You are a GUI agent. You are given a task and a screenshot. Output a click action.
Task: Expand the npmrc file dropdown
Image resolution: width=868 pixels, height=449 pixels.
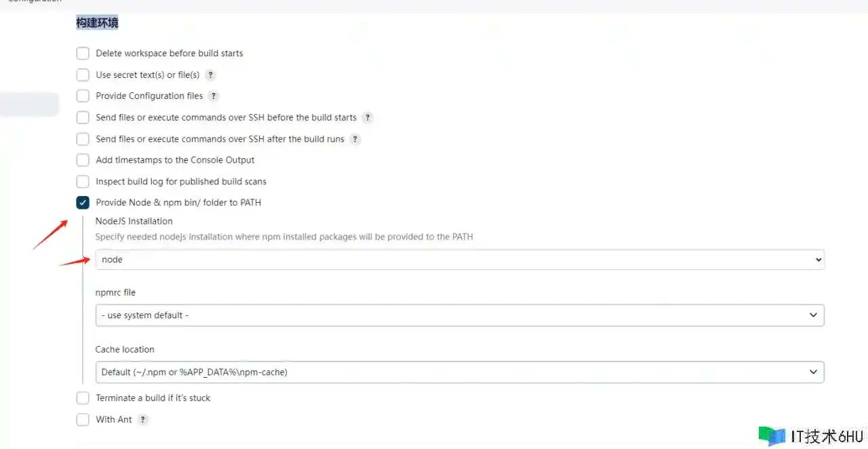(460, 315)
